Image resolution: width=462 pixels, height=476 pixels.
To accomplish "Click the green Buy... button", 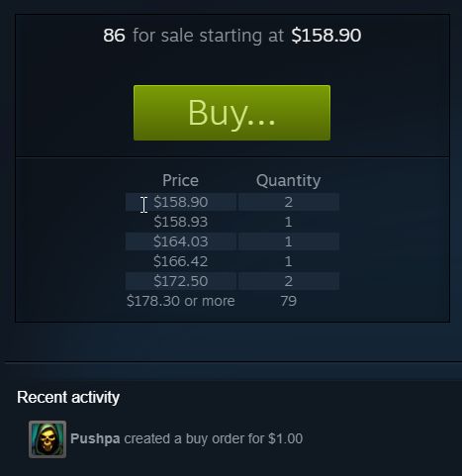I will point(231,113).
